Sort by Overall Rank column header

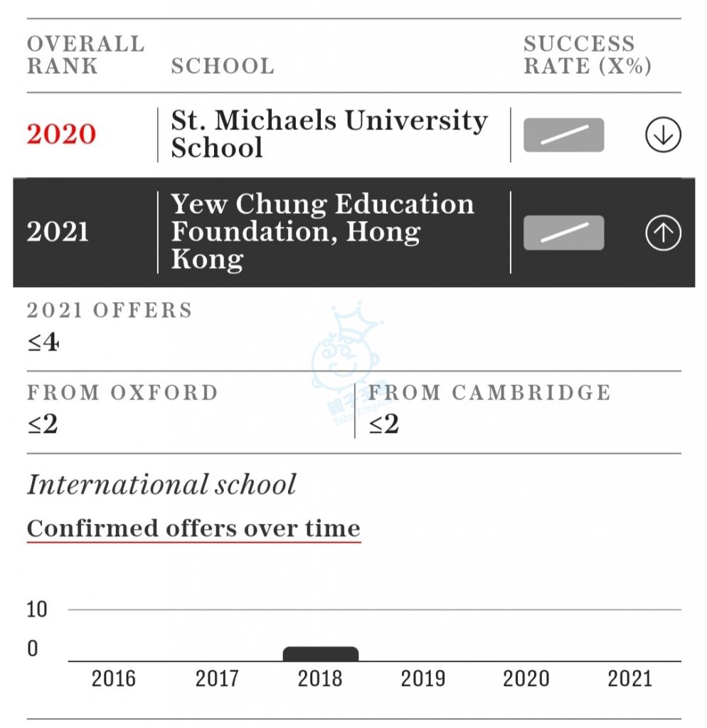[85, 55]
